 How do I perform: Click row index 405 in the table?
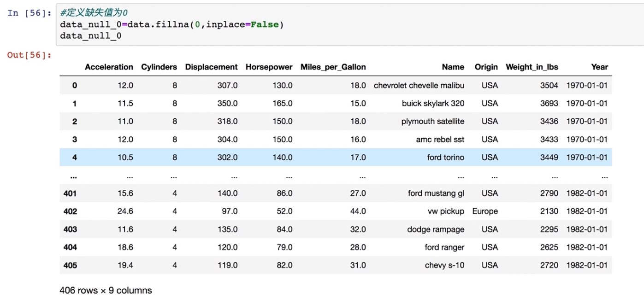pos(70,265)
